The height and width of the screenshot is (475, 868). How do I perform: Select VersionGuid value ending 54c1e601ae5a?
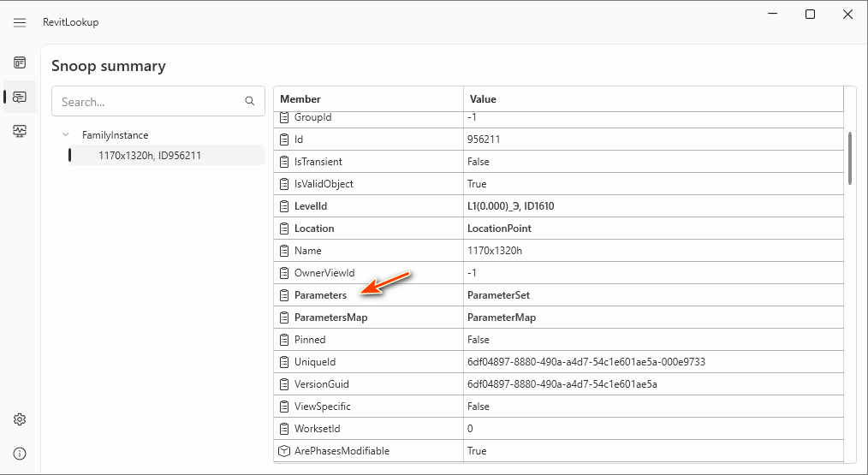point(562,384)
